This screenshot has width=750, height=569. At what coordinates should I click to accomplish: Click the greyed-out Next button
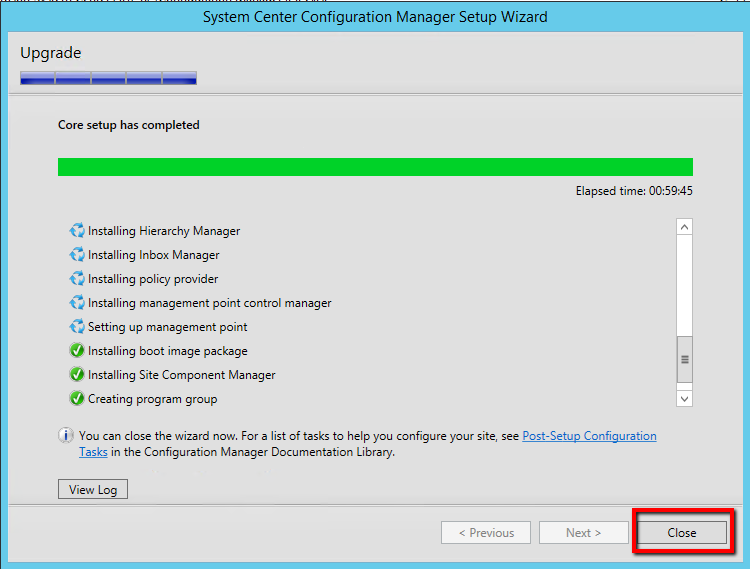(x=583, y=533)
